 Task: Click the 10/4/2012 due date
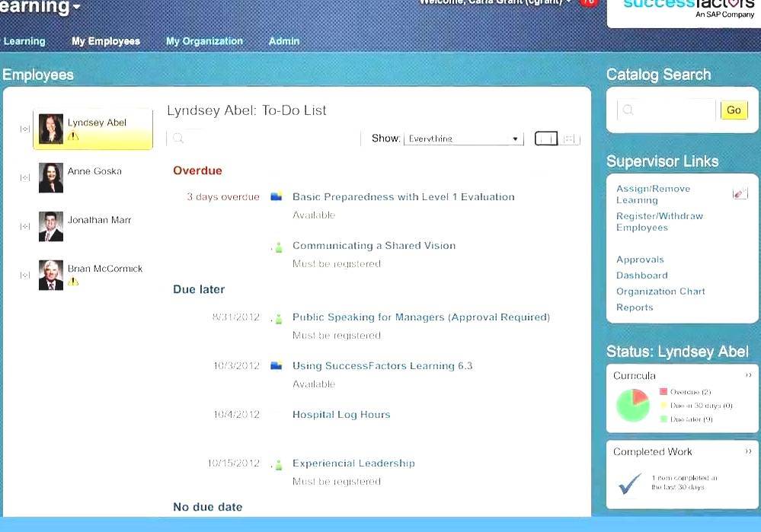point(237,415)
